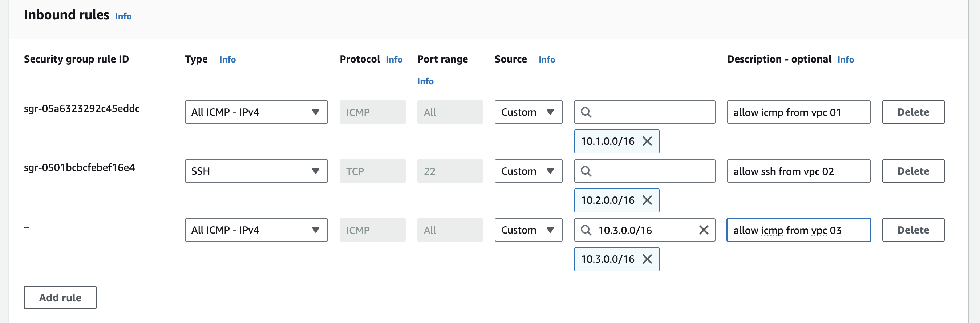Remove the 10.3.0.0/16 source chip
Screen dimensions: 980x323
(x=647, y=259)
